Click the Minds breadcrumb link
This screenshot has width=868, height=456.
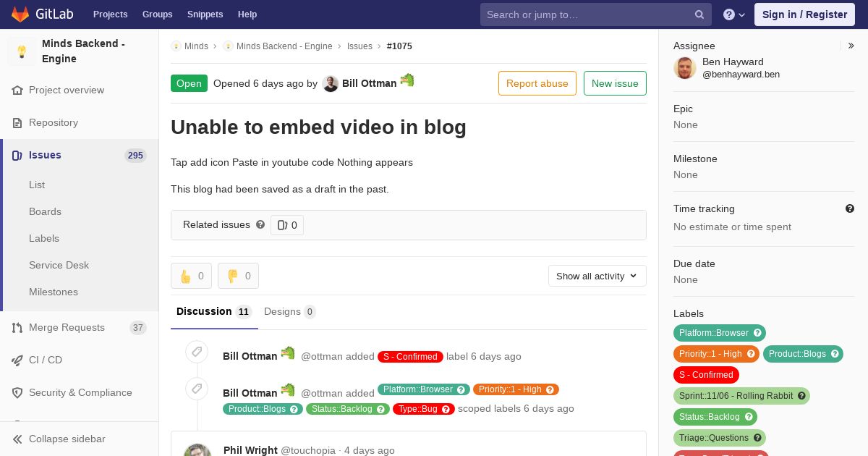[196, 46]
